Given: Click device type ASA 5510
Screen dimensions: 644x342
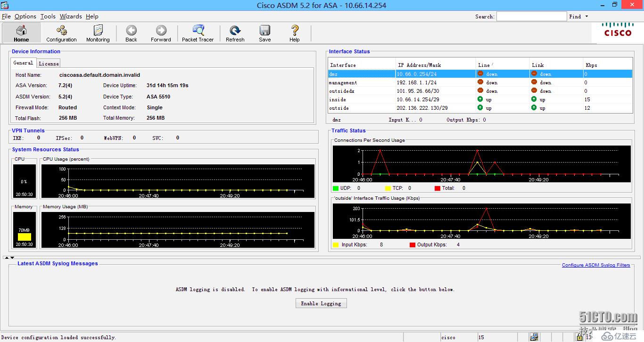Looking at the screenshot, I should (x=158, y=97).
